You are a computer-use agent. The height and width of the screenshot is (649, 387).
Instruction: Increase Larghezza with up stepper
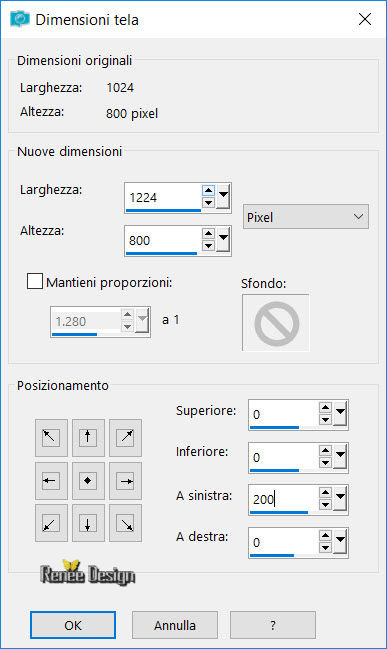point(208,190)
